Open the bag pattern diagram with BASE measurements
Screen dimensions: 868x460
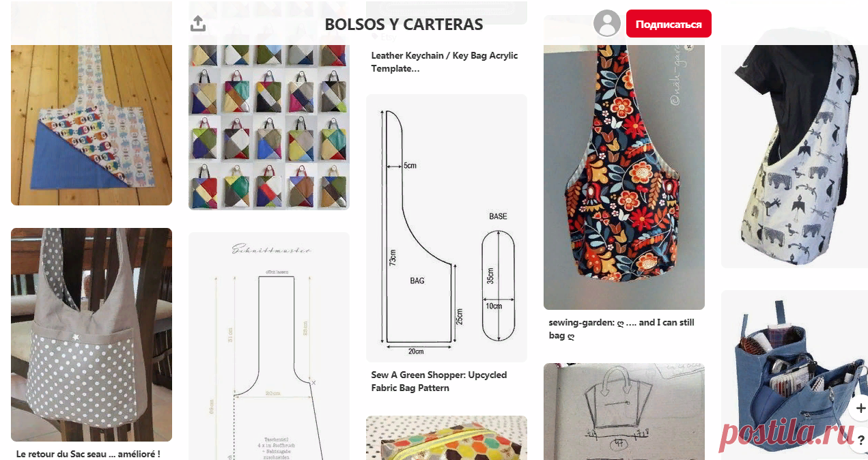447,228
